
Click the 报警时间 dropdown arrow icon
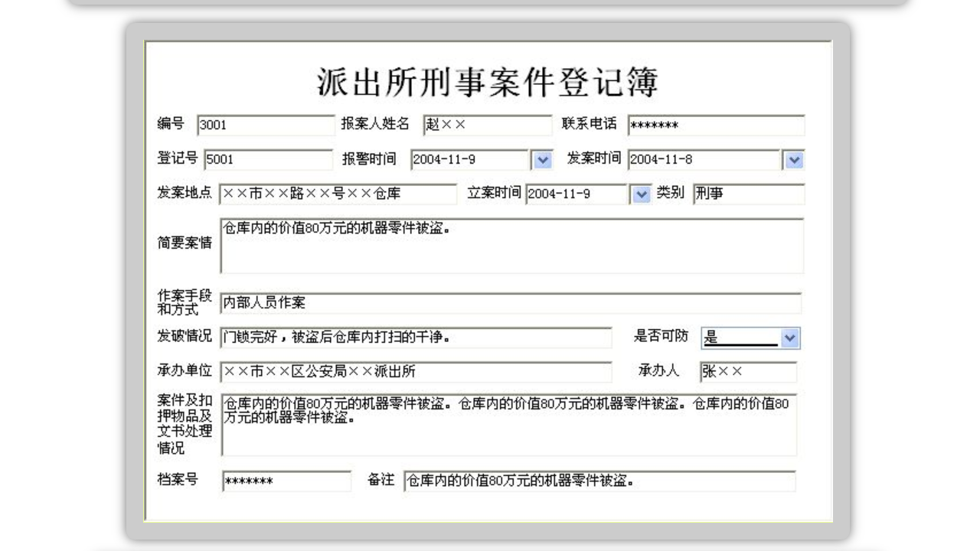(x=544, y=160)
